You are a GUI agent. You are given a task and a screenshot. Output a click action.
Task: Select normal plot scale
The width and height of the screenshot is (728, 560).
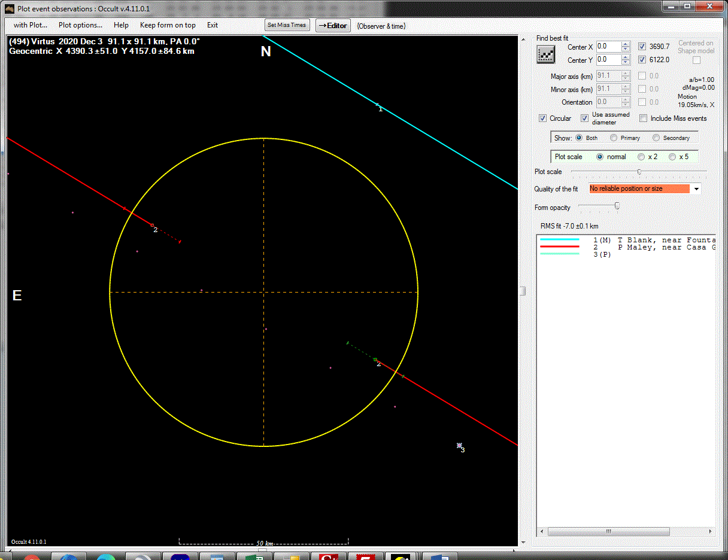600,157
